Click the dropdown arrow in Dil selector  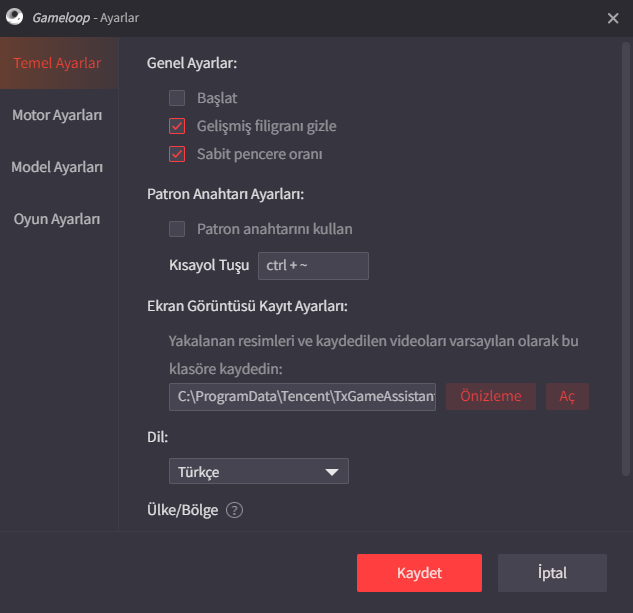(332, 472)
